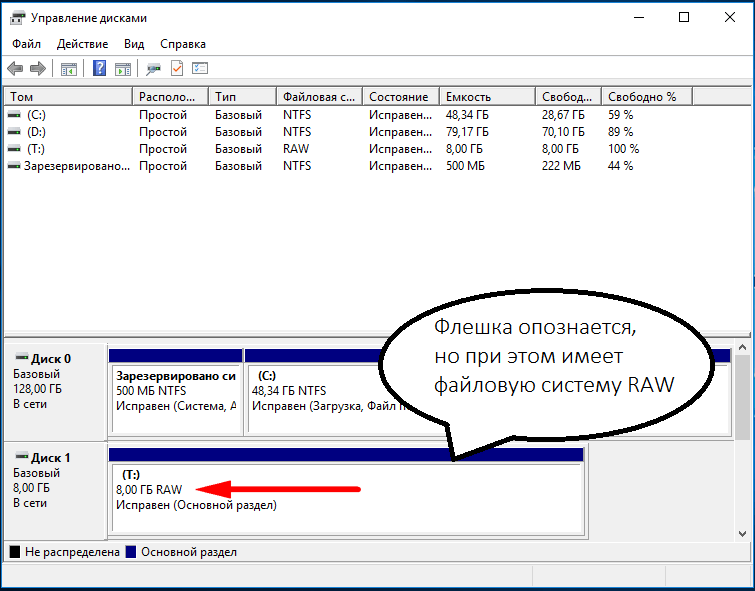This screenshot has height=591, width=755.
Task: Click the Не распределена legend label
Action: [72, 552]
